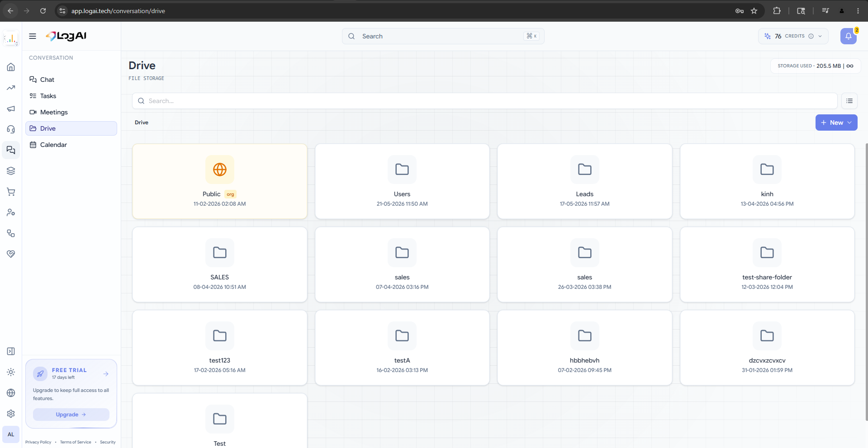Open the testA folder

point(402,348)
